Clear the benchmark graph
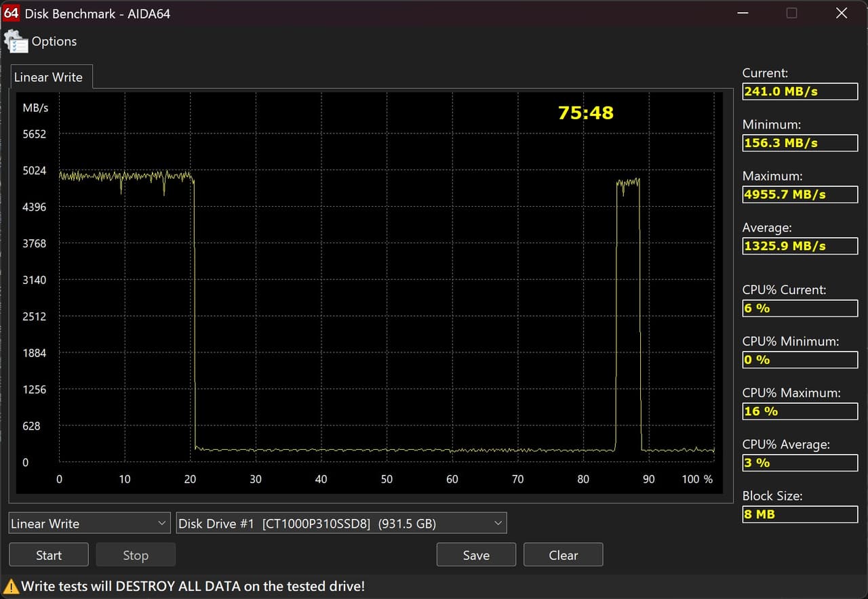The height and width of the screenshot is (599, 868). tap(563, 555)
